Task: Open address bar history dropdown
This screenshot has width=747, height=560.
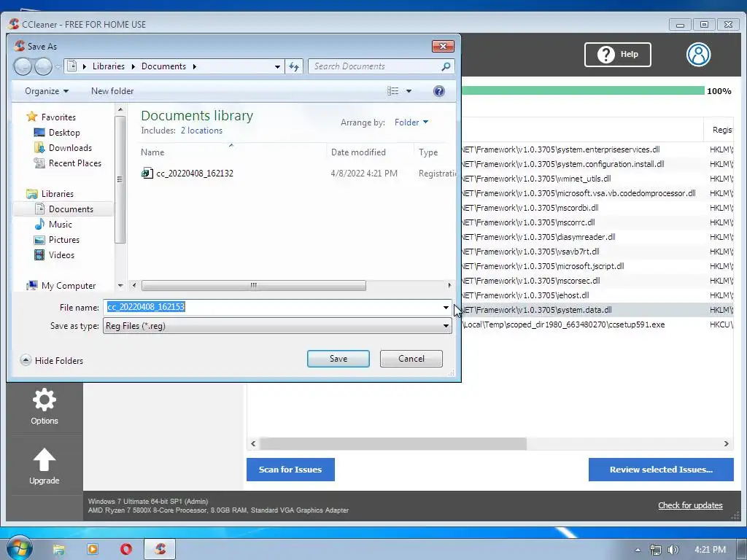Action: 277,66
